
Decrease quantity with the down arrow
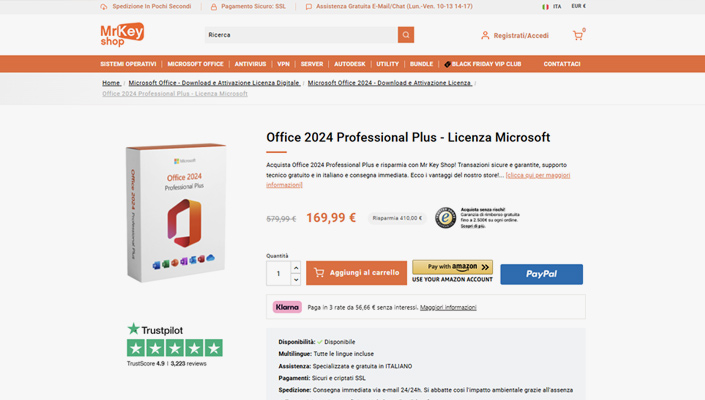(x=296, y=280)
